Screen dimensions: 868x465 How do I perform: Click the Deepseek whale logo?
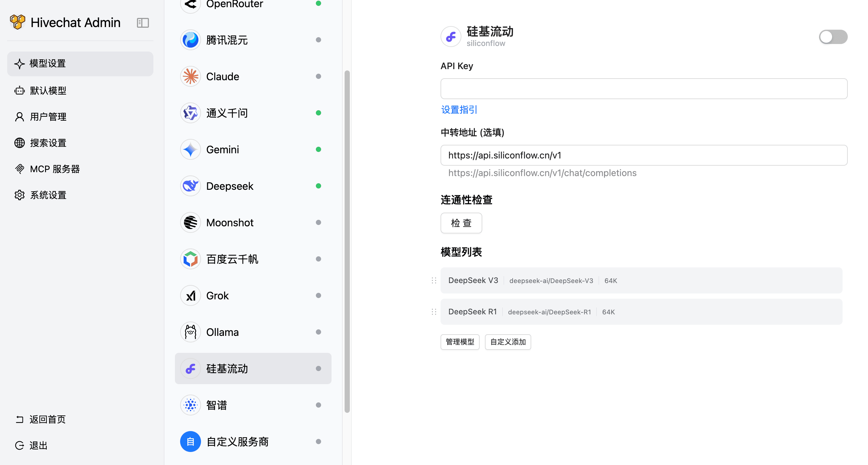coord(191,186)
